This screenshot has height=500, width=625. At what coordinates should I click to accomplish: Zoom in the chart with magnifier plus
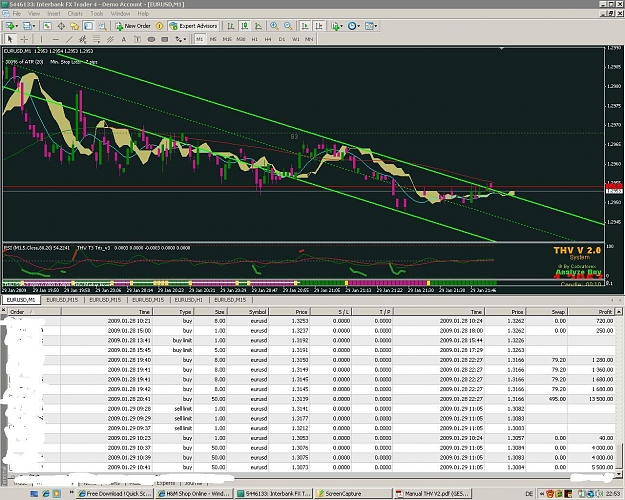(274, 26)
